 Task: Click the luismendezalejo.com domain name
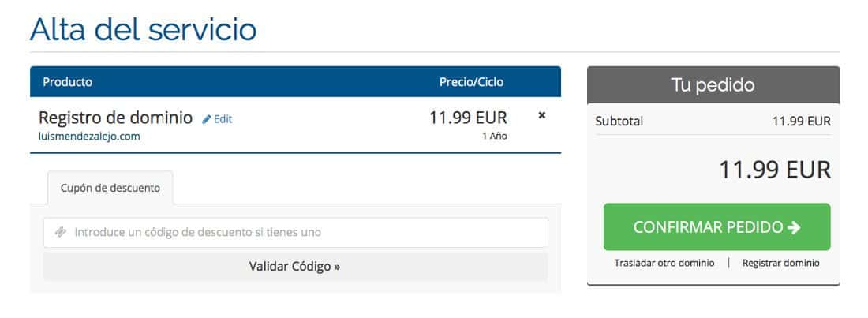coord(89,137)
